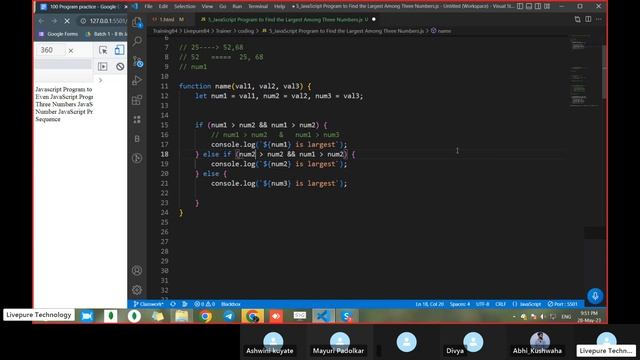Open the Spaces: 4 indentation selector
640x360 pixels.
tap(460, 304)
